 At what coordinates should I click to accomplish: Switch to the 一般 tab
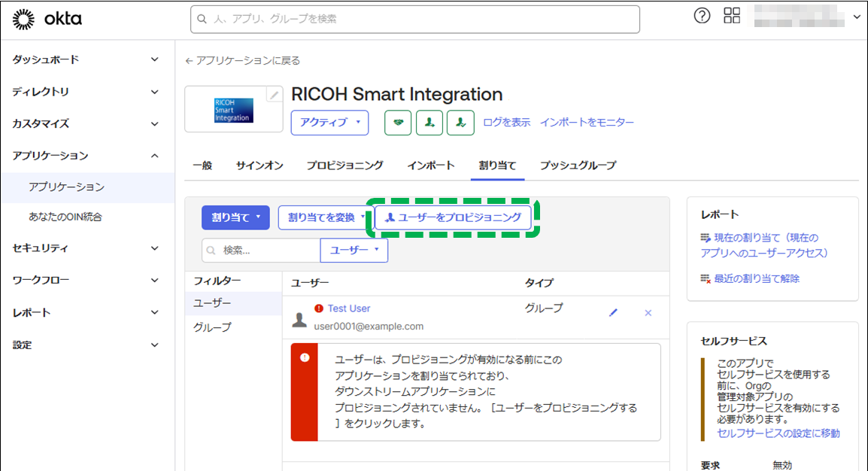pos(202,166)
